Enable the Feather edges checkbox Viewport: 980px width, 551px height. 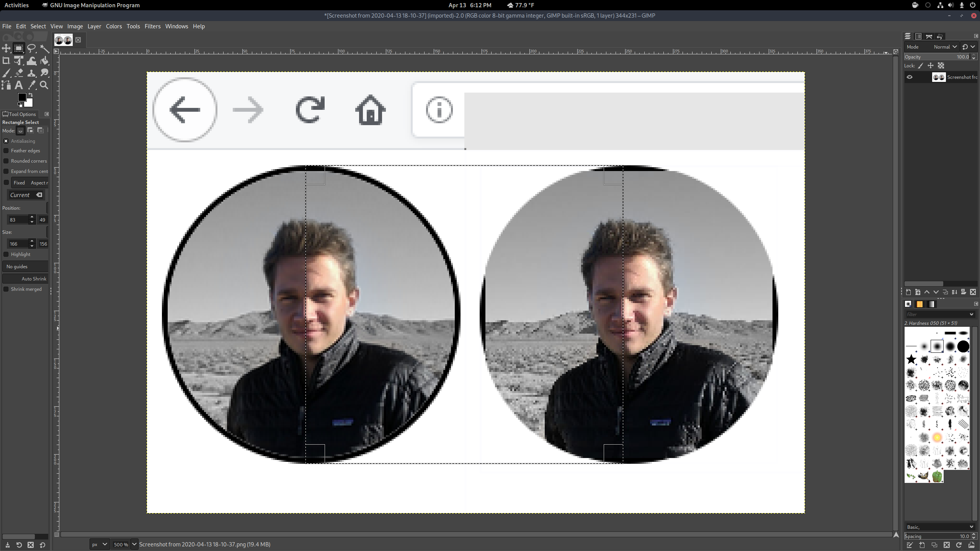pos(6,151)
